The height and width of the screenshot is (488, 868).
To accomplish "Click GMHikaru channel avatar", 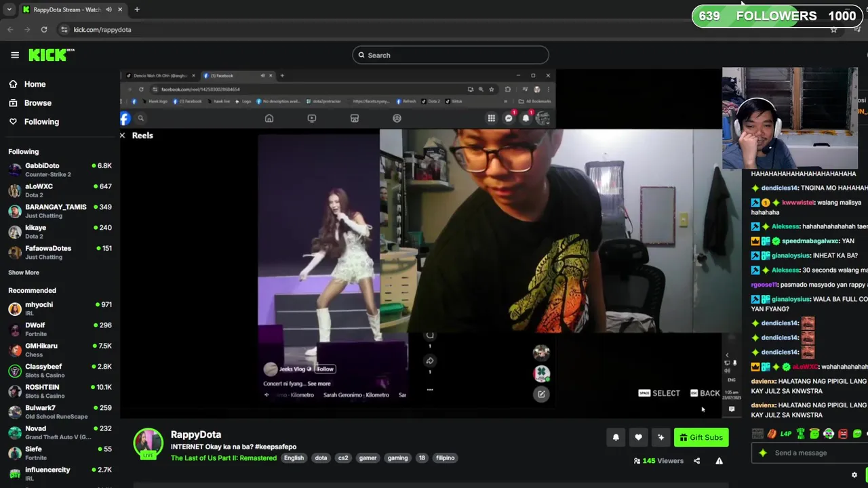I will [x=14, y=350].
